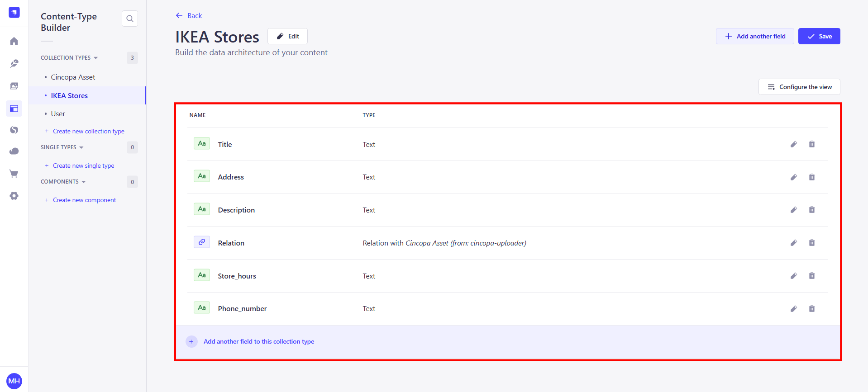Screen dimensions: 868x392
Task: Edit the Phone_number field pencil icon
Action: 794,309
